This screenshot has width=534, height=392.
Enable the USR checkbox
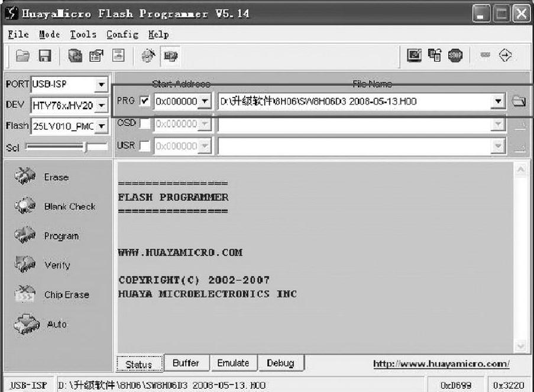(145, 146)
